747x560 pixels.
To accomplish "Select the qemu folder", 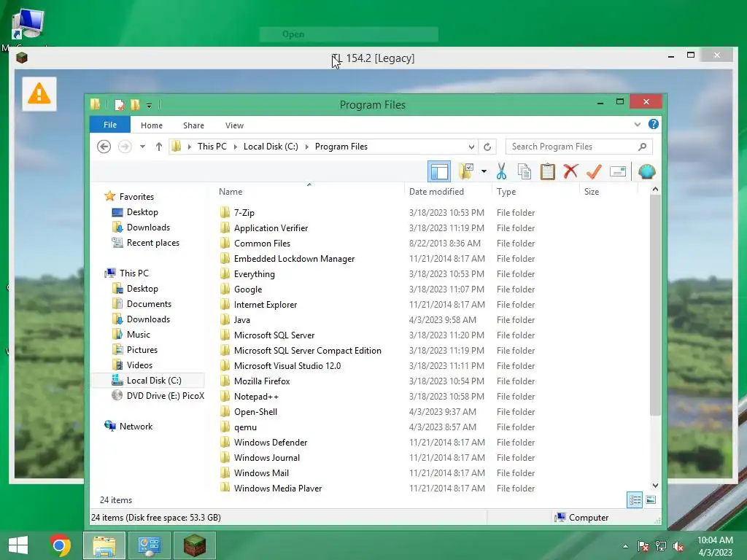I will click(x=245, y=427).
